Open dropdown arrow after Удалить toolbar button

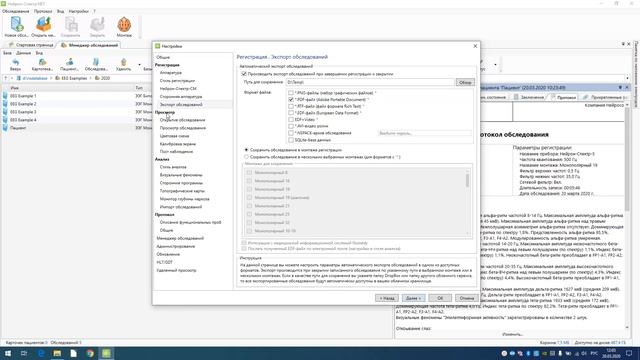[x=139, y=64]
